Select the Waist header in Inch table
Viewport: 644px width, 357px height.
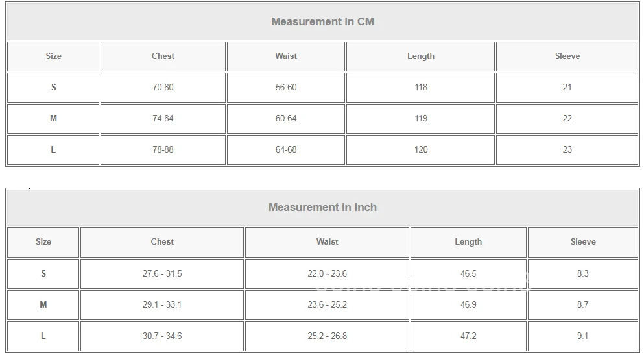pyautogui.click(x=327, y=241)
